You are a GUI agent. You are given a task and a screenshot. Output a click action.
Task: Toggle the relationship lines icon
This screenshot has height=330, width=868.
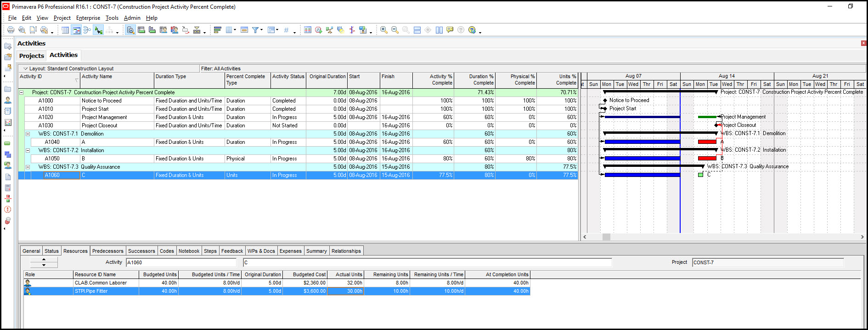98,30
